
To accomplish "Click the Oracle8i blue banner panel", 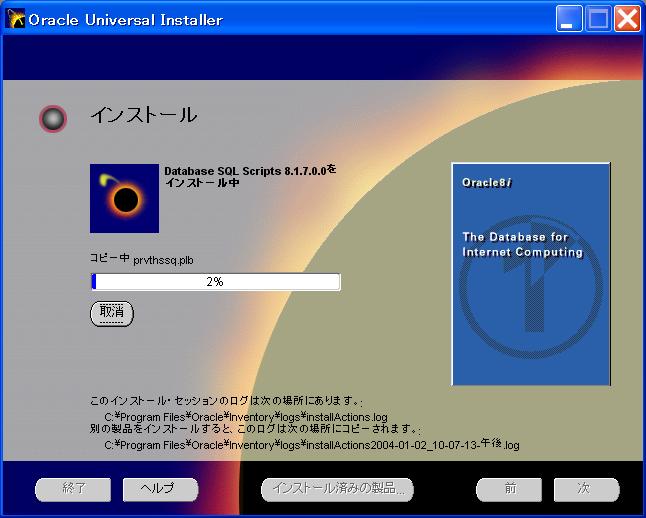I will coord(531,274).
